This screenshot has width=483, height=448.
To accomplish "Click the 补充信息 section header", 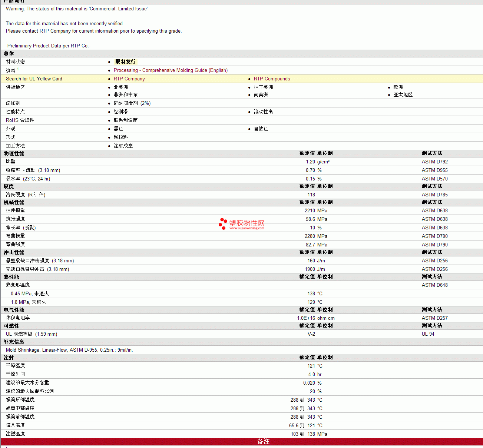I will click(x=14, y=342).
